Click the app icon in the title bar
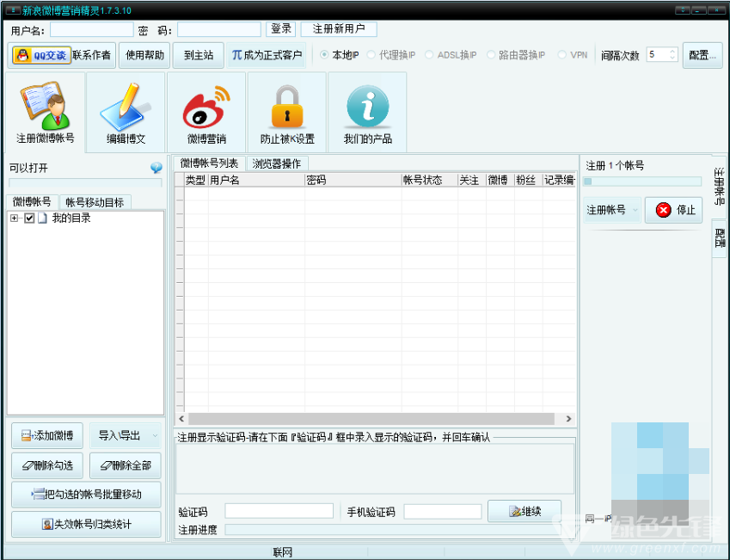Screen dimensions: 730x560 click(x=13, y=10)
